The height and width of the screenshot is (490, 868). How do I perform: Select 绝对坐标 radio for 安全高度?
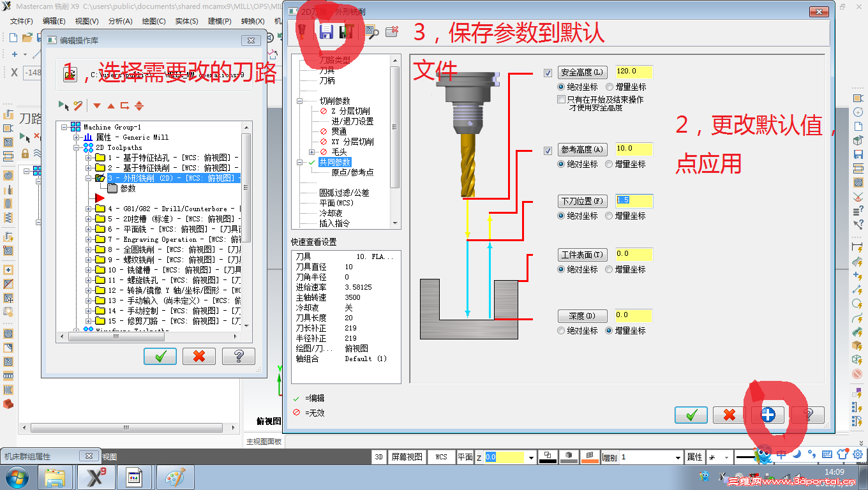point(561,87)
